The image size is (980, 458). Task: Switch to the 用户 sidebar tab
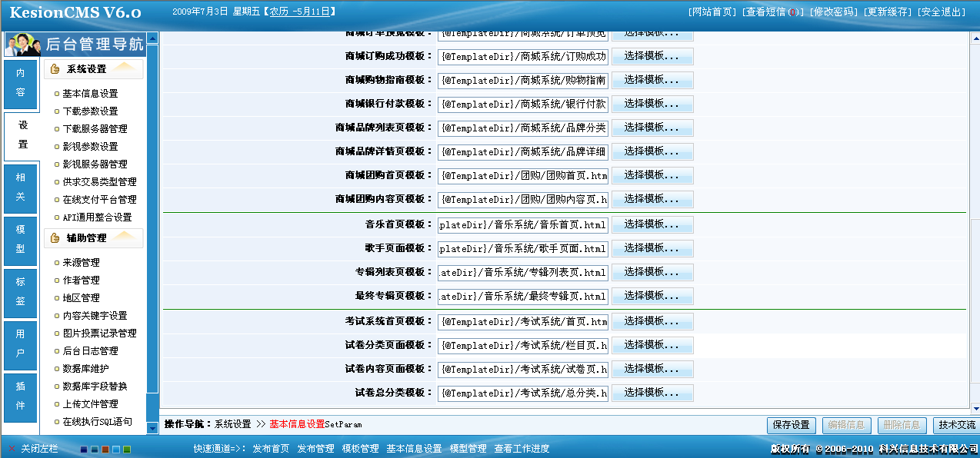click(20, 344)
